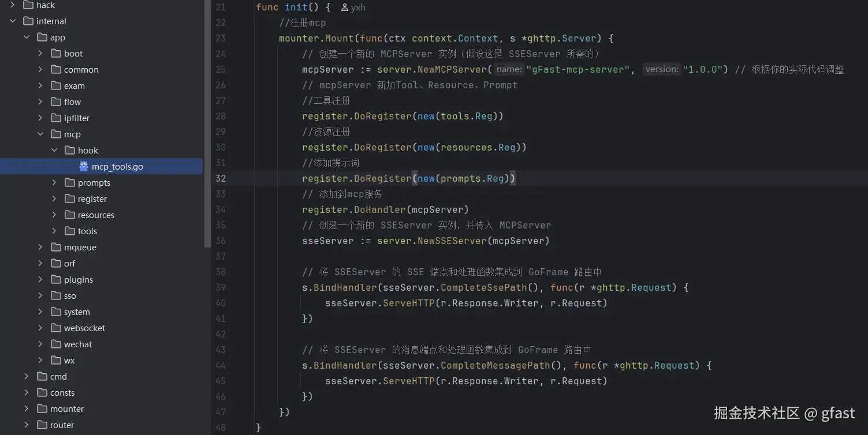
Task: Select the cmd folder row
Action: [102, 377]
